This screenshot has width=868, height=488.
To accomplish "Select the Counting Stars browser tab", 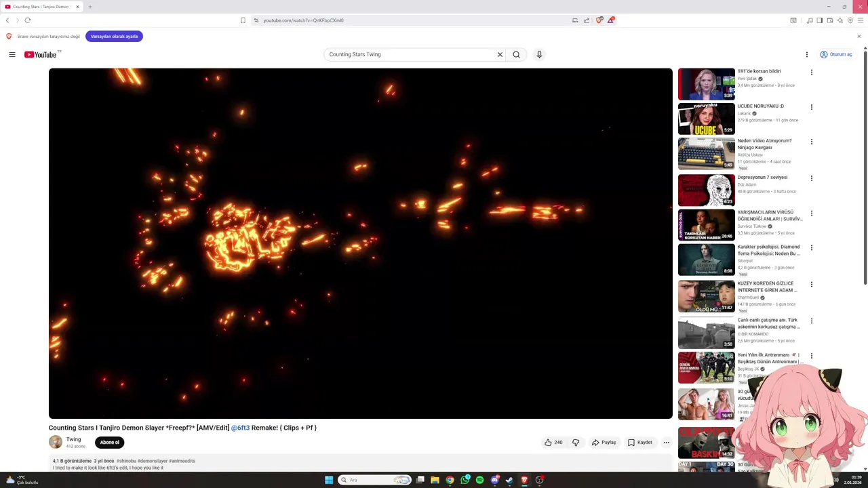I will pyautogui.click(x=42, y=7).
